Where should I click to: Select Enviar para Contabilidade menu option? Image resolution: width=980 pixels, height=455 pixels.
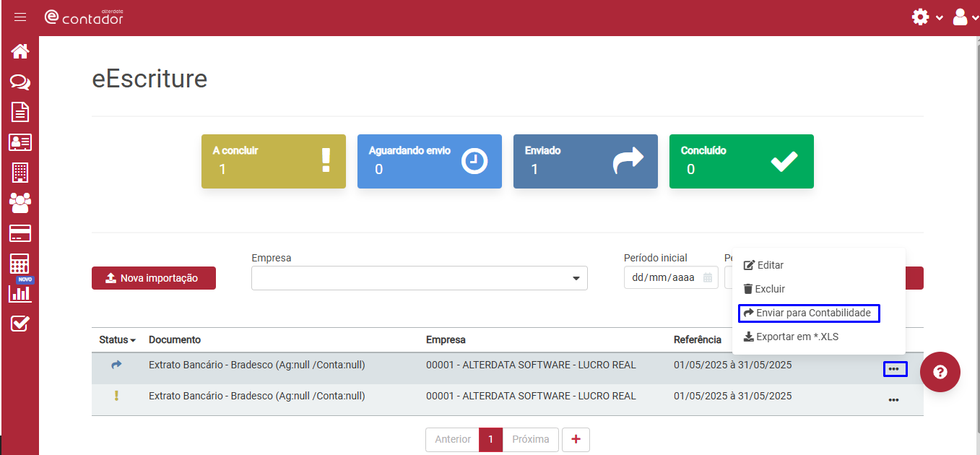[808, 313]
